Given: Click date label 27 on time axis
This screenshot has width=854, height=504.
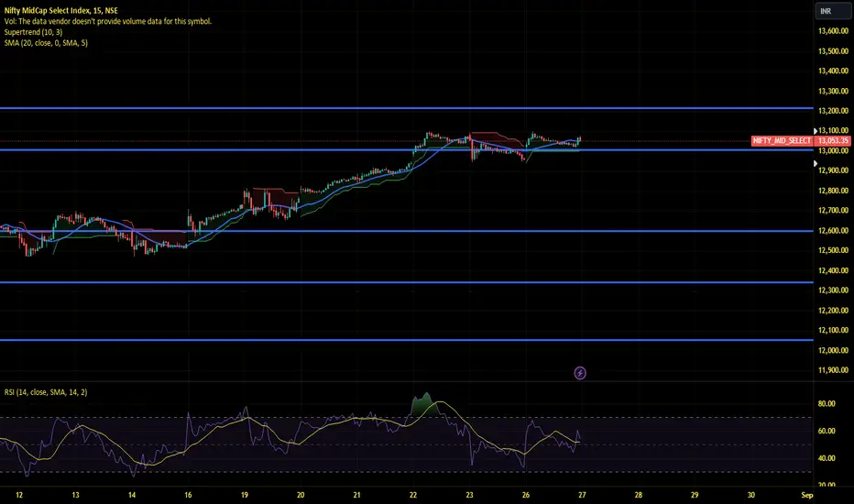Looking at the screenshot, I should click(x=582, y=495).
